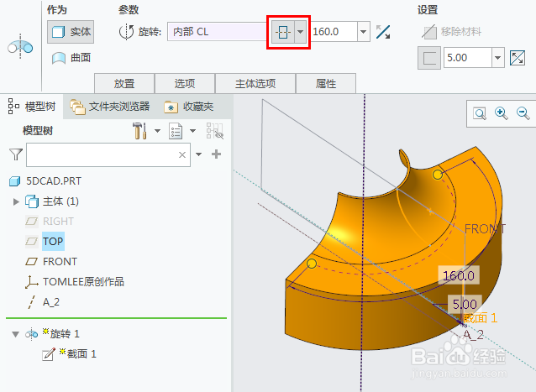Select the RIGHT datum plane

pyautogui.click(x=58, y=222)
